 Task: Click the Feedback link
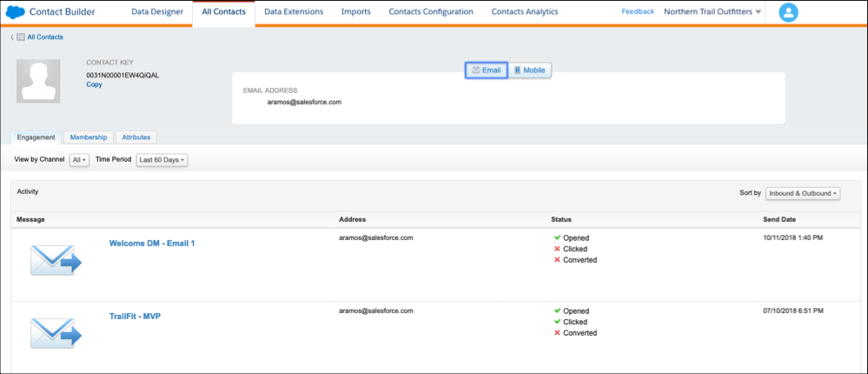pos(638,11)
